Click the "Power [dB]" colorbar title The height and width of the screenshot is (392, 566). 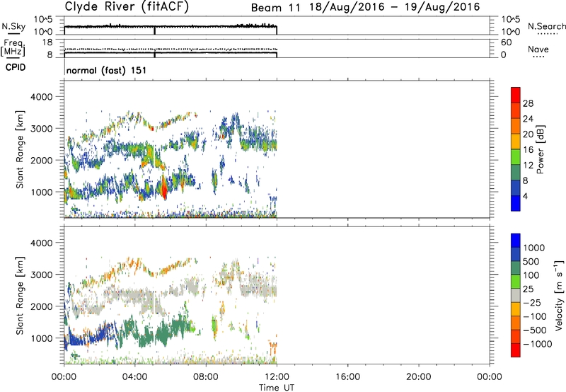point(541,149)
